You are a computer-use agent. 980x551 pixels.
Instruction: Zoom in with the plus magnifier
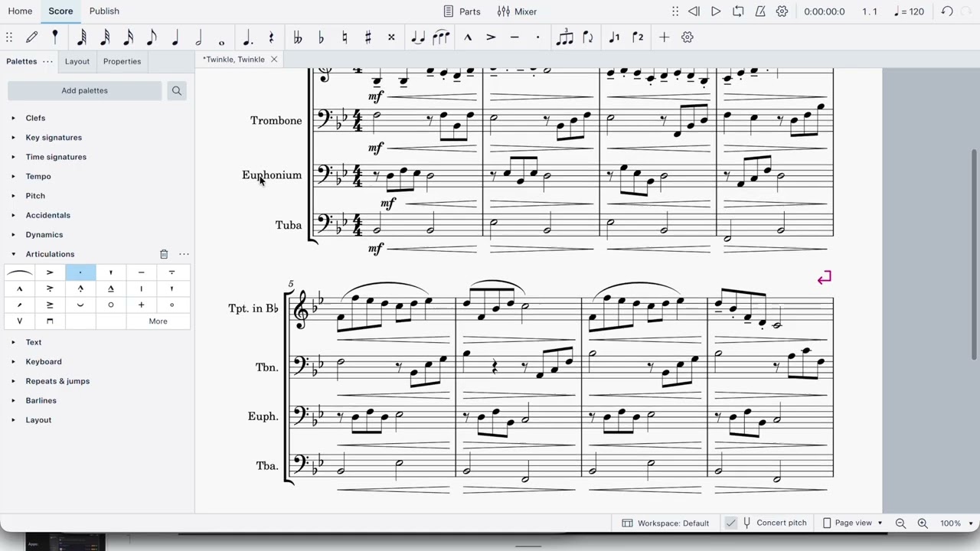pos(923,523)
